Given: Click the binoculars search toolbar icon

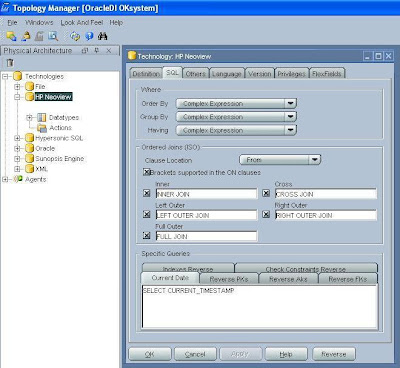Looking at the screenshot, I should click(x=103, y=36).
